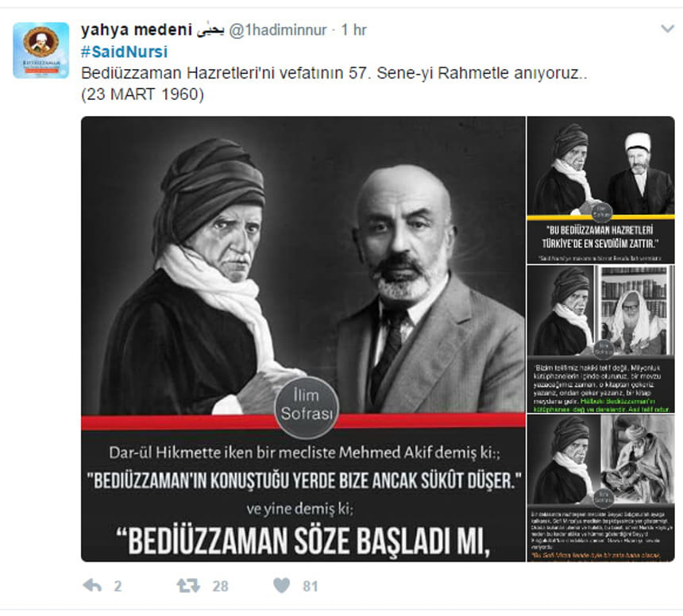
Task: Open the large Mehmed Akif quote image
Action: tap(303, 339)
